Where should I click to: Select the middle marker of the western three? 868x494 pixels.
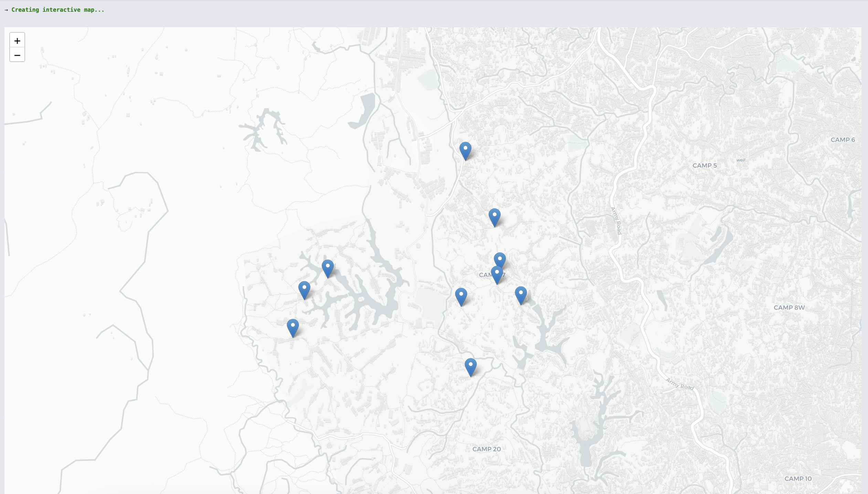(x=304, y=290)
